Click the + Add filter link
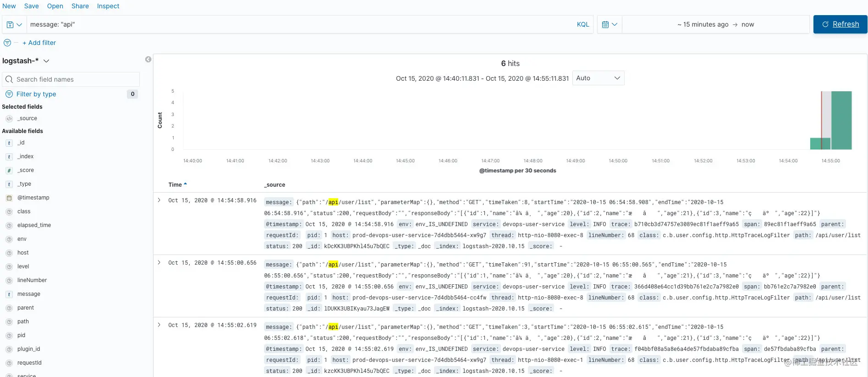Image resolution: width=868 pixels, height=377 pixels. pos(39,43)
